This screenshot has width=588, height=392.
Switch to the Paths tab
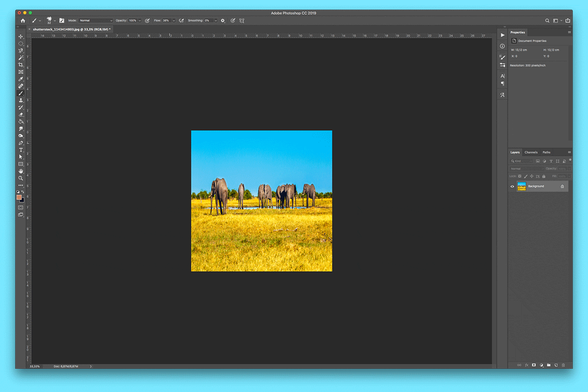(546, 152)
